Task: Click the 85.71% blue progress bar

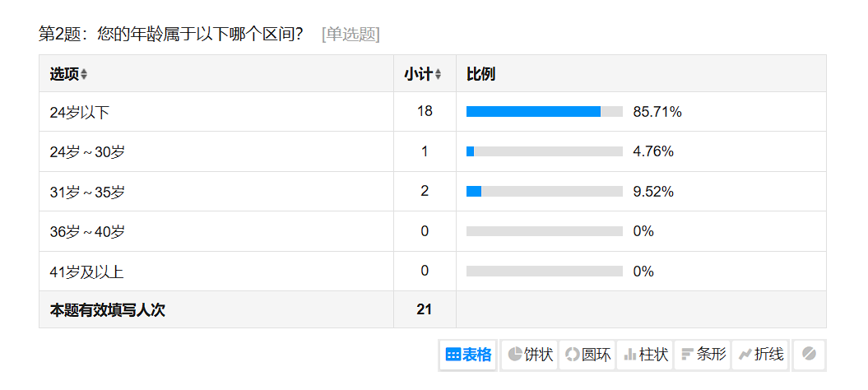Action: [x=533, y=112]
